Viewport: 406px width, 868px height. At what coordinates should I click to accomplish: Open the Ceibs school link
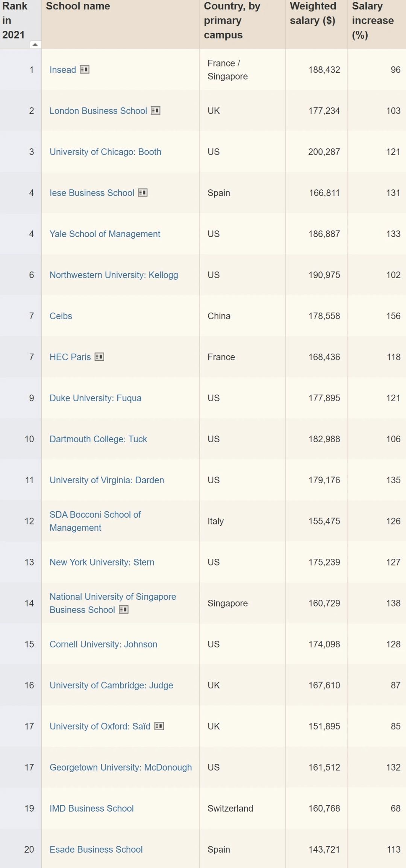tap(61, 316)
